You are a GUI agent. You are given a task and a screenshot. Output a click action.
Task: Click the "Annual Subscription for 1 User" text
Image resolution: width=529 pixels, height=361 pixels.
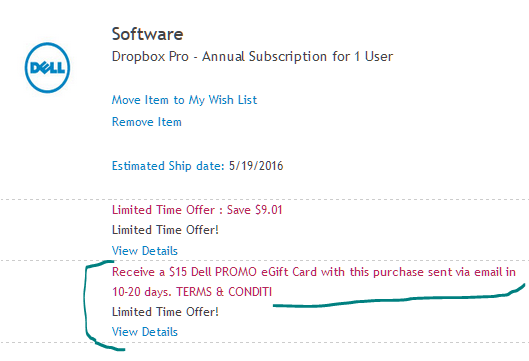pyautogui.click(x=297, y=56)
